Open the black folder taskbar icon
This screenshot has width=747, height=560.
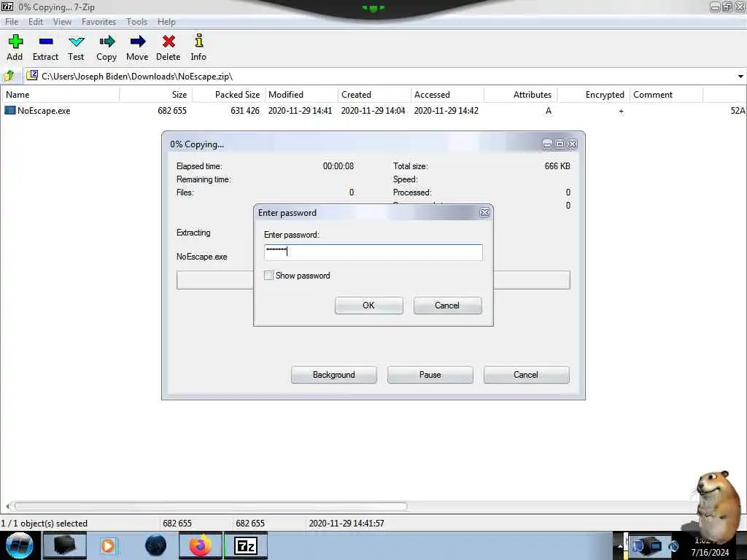click(65, 545)
